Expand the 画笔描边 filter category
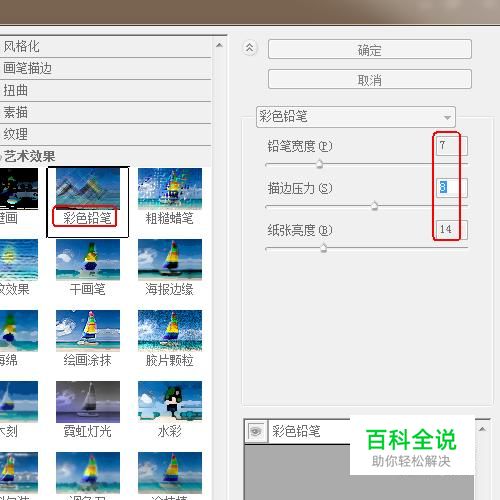Viewport: 500px width, 500px height. tap(105, 68)
